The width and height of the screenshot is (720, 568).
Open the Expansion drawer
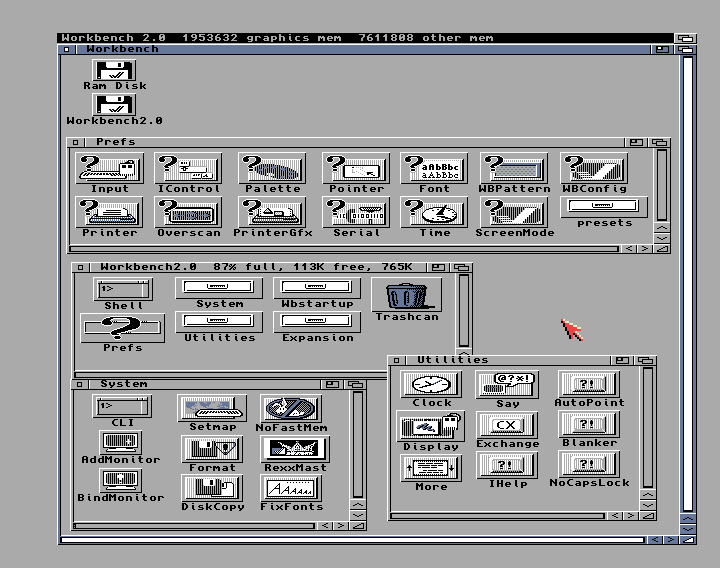tap(317, 322)
